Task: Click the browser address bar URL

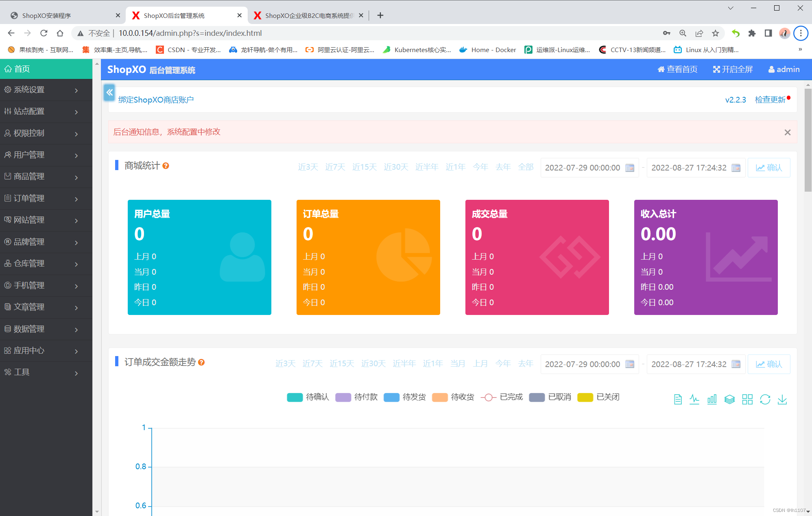Action: click(190, 33)
